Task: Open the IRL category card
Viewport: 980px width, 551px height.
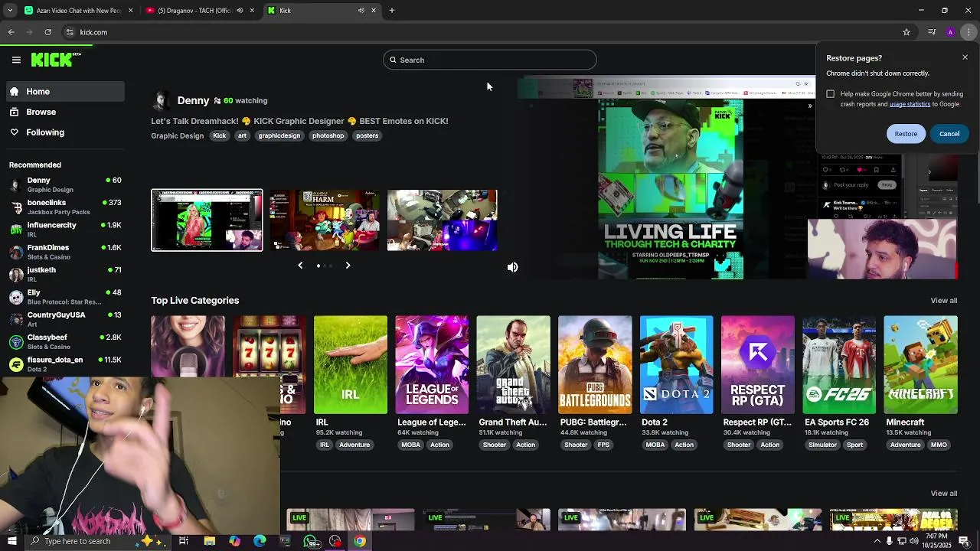Action: pos(351,365)
